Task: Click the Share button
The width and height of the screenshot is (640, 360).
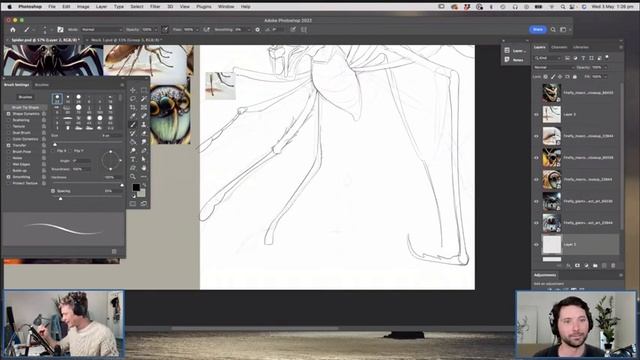Action: pos(538,29)
